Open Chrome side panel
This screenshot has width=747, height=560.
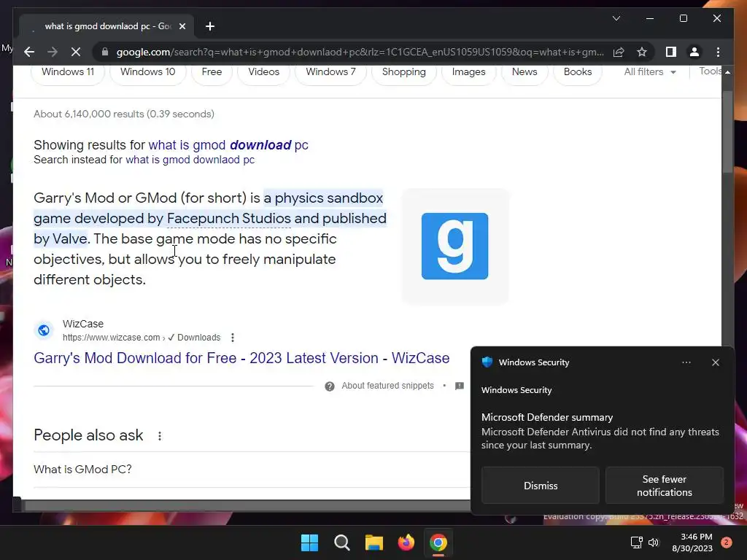pyautogui.click(x=671, y=52)
